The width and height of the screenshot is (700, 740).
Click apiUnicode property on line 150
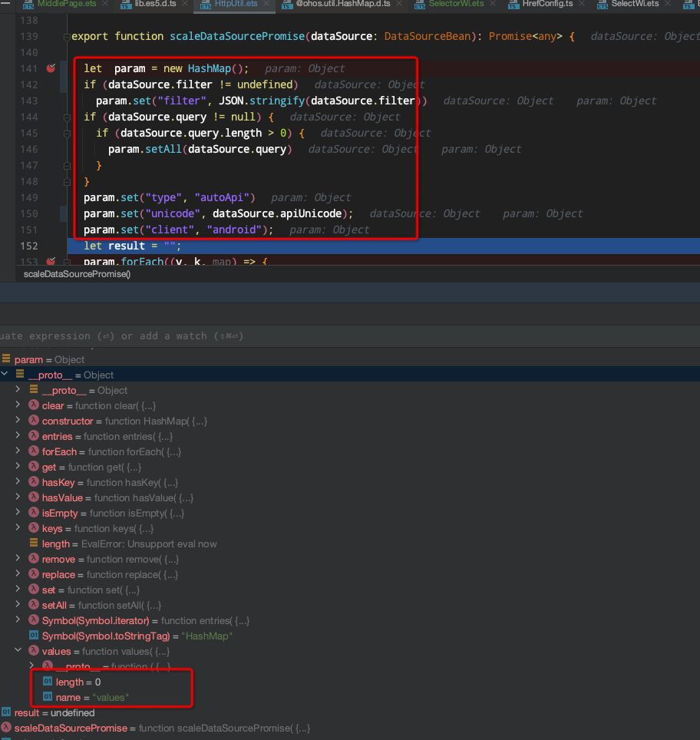[311, 214]
